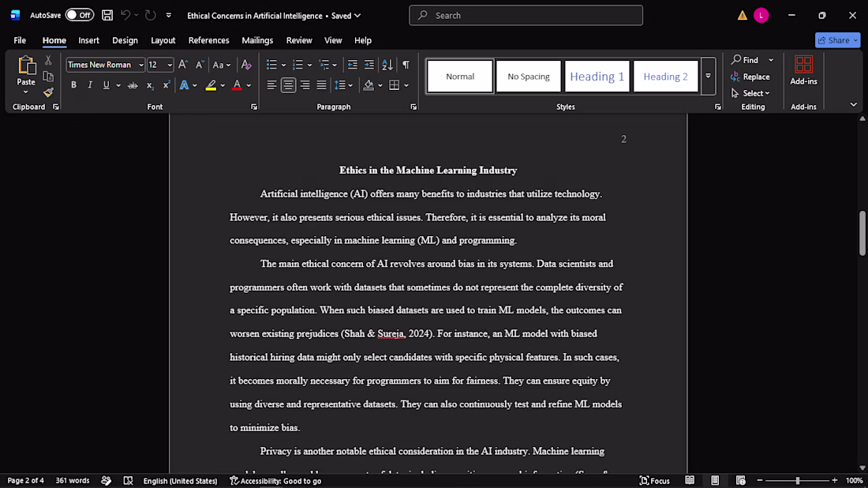Open Add-ins grid icon
The width and height of the screenshot is (868, 488).
(x=803, y=64)
